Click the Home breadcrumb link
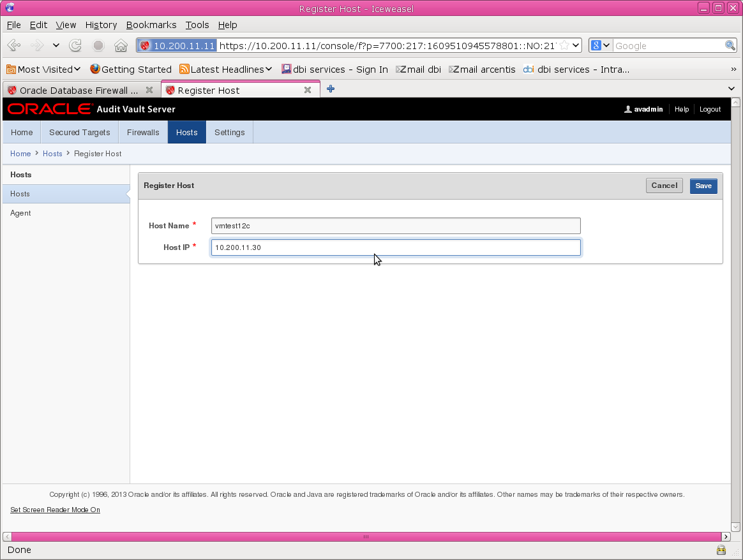This screenshot has height=560, width=743. (x=20, y=153)
